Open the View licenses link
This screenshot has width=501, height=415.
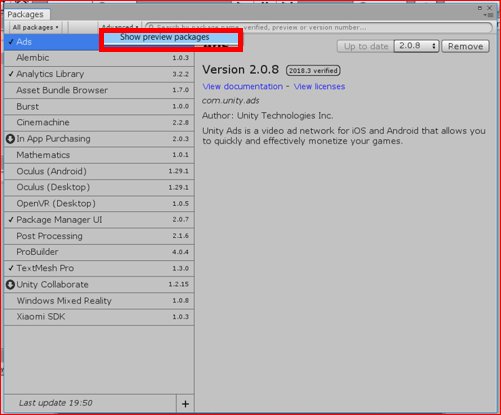pyautogui.click(x=319, y=86)
